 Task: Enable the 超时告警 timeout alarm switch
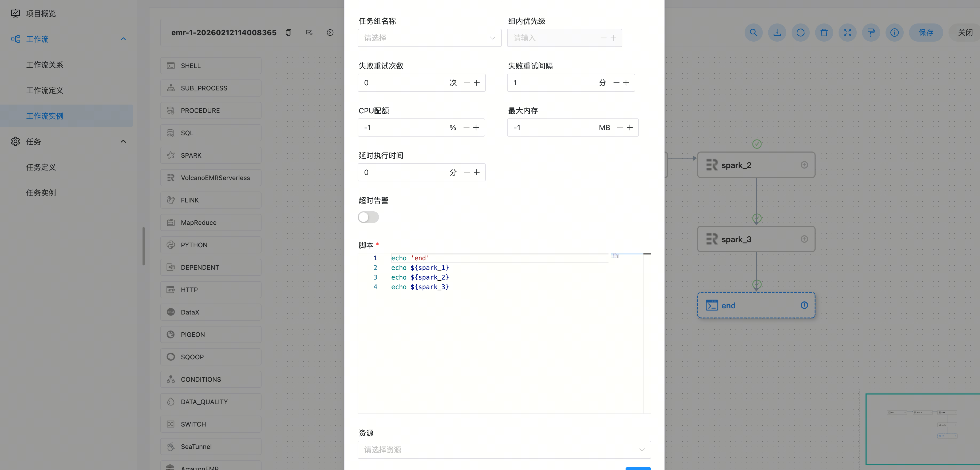coord(368,217)
